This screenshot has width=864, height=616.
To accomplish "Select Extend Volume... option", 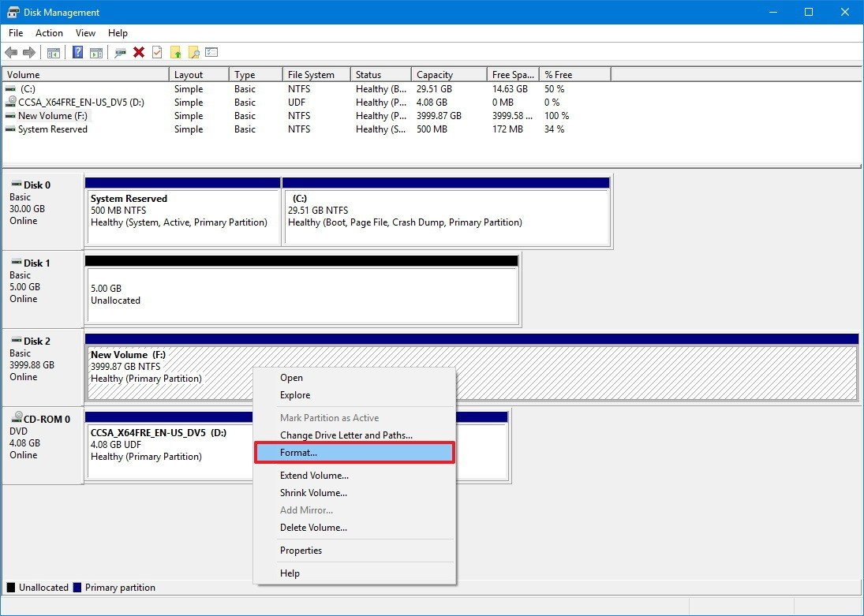I will point(354,476).
